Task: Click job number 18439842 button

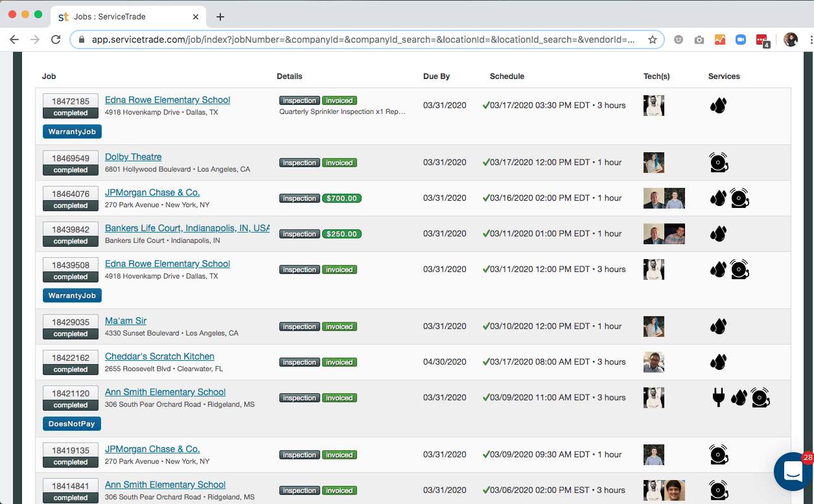Action: (71, 229)
